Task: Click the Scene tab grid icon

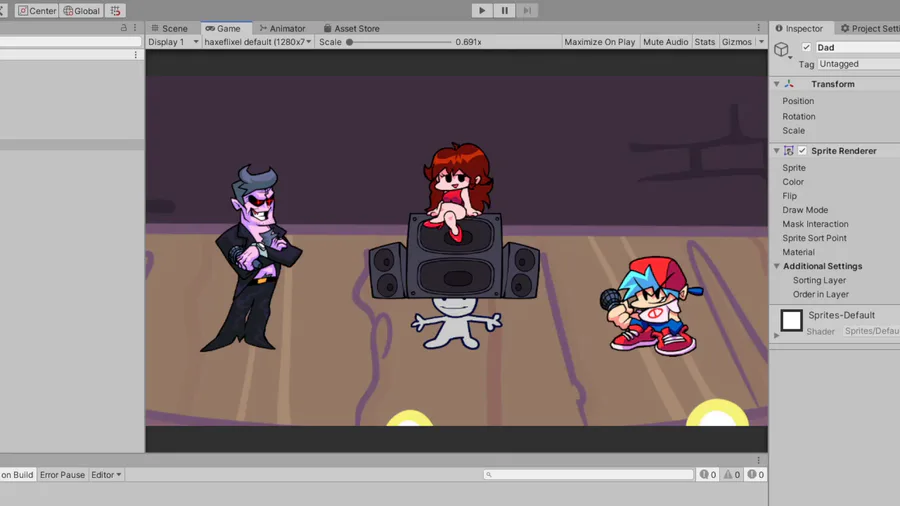Action: (155, 28)
